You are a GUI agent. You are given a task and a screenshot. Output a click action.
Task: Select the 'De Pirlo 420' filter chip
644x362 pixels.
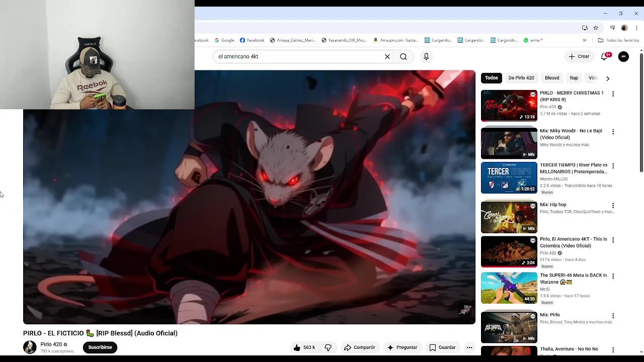click(x=521, y=78)
